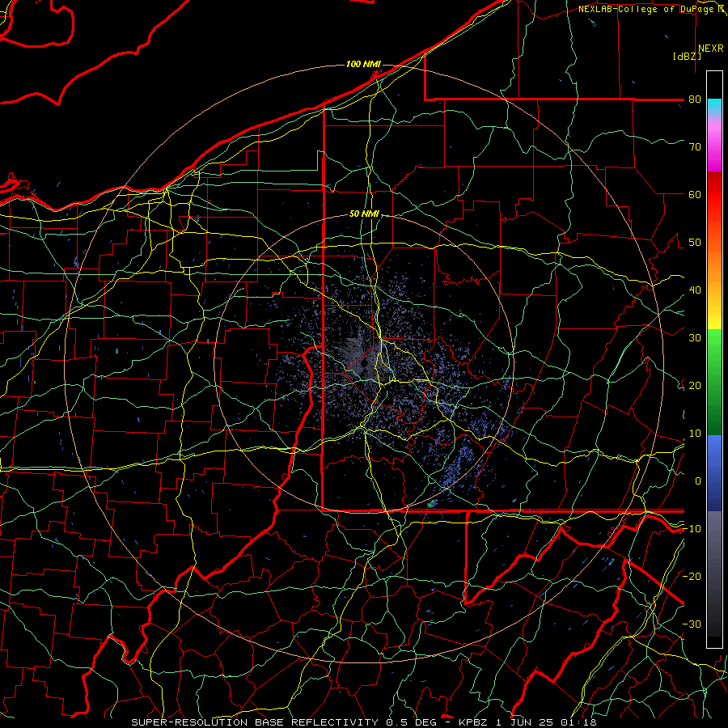Click the 0 value on the dBZ scale

(697, 481)
